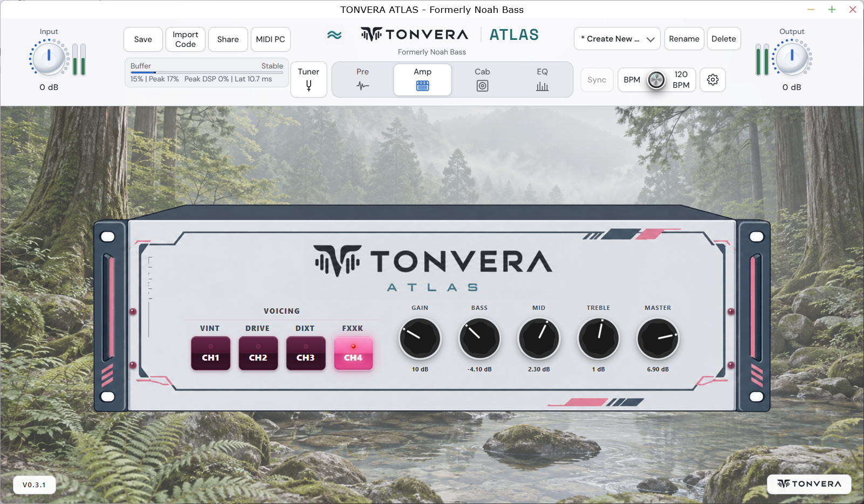Screen dimensions: 864x504
Task: Click the EQ bars icon
Action: (542, 86)
